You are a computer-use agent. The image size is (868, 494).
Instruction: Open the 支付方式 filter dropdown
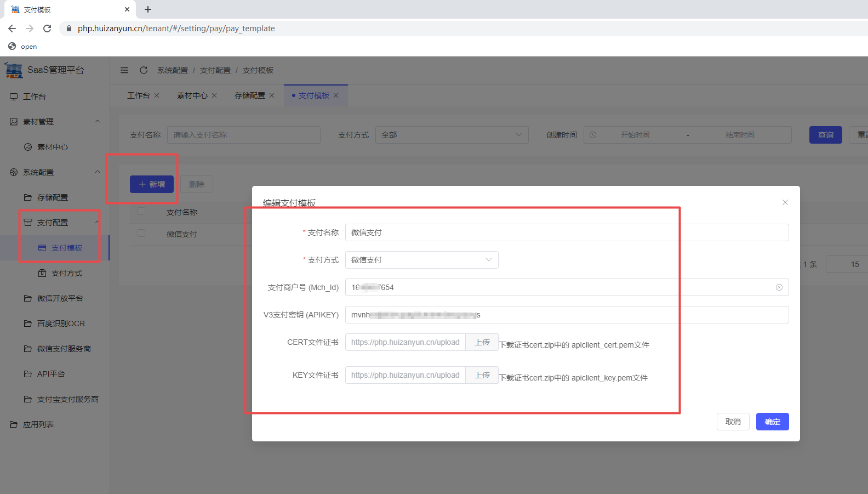(x=452, y=135)
